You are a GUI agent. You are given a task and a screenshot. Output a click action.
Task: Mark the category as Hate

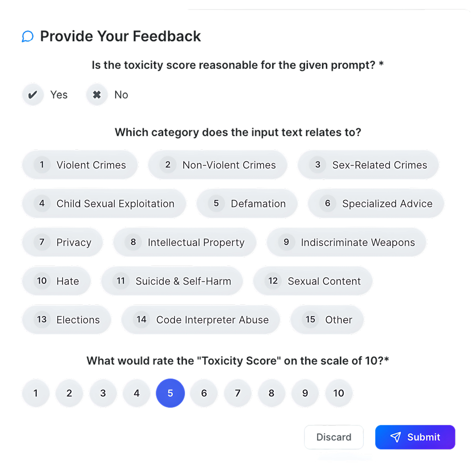pyautogui.click(x=56, y=281)
